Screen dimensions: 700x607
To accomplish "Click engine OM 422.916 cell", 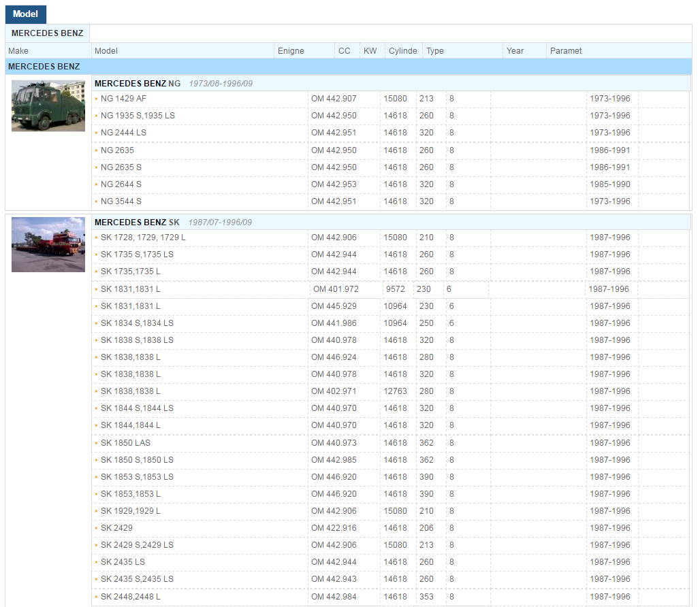I will (334, 527).
